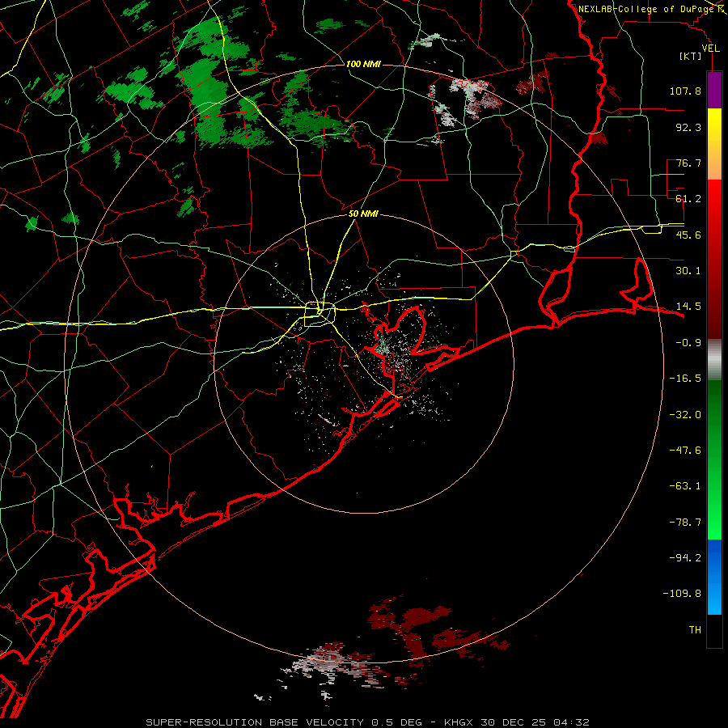Click the -94.2 velocity scale value
This screenshot has height=728, width=728.
click(685, 558)
